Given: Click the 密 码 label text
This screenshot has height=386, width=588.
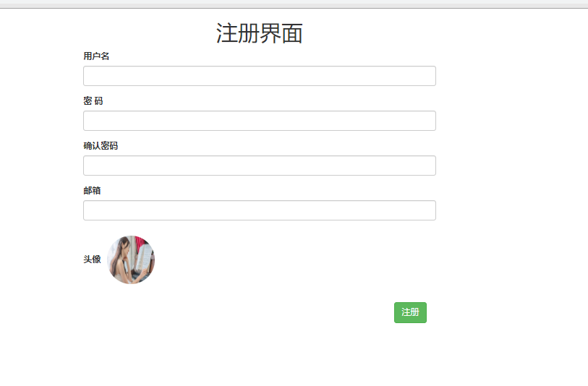Looking at the screenshot, I should click(93, 101).
